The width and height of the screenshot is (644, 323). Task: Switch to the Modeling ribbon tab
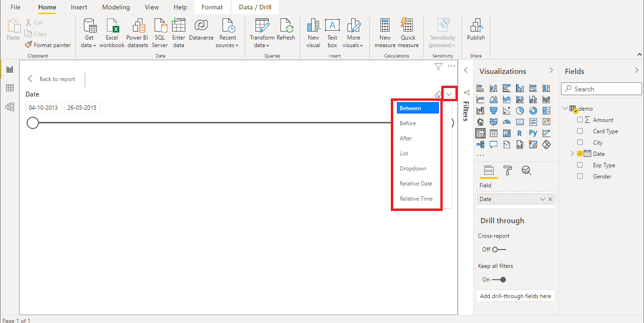point(116,7)
